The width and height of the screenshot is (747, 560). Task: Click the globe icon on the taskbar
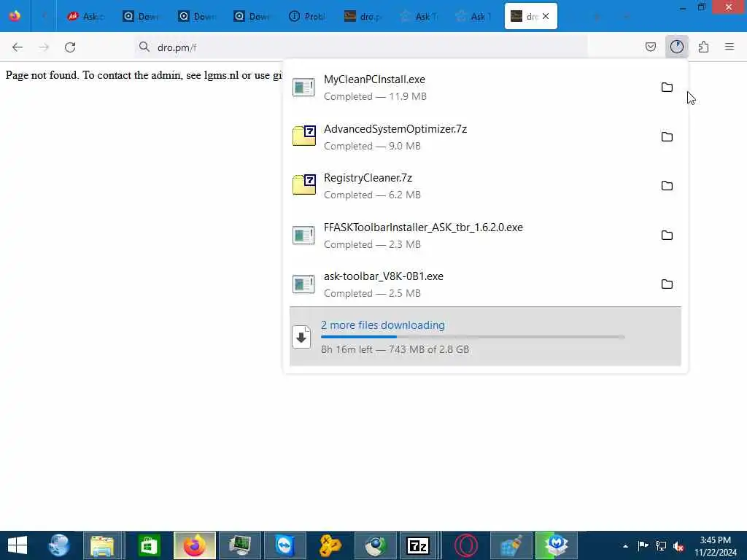59,545
